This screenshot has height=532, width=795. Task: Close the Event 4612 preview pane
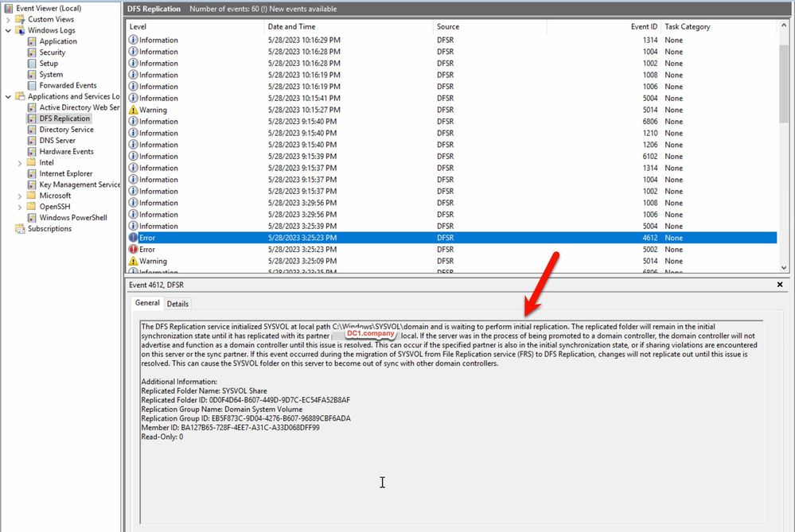[780, 285]
